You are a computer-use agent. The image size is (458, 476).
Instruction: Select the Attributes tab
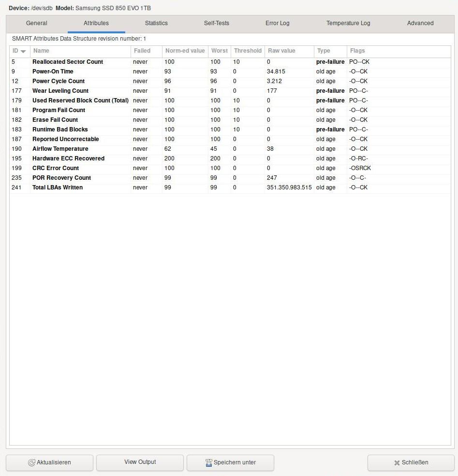click(96, 23)
